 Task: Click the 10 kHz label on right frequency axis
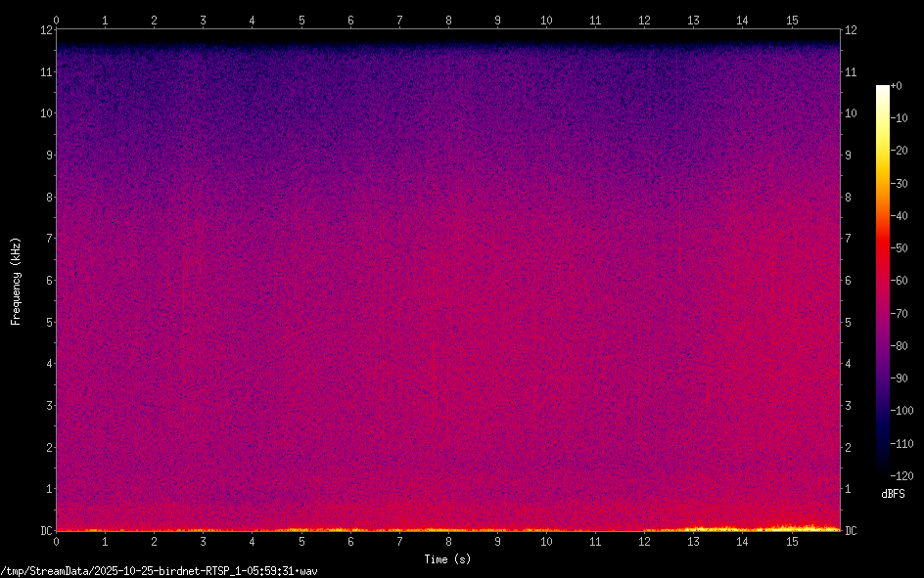[x=852, y=113]
